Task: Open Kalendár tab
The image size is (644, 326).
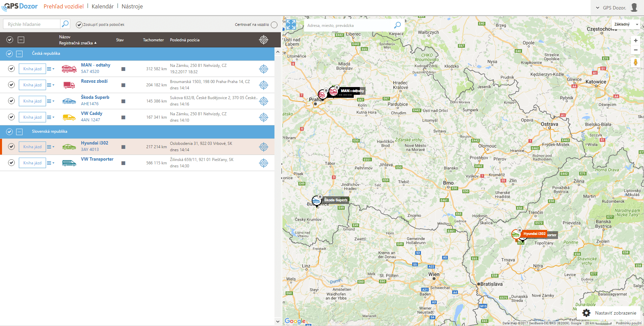Action: pos(102,6)
